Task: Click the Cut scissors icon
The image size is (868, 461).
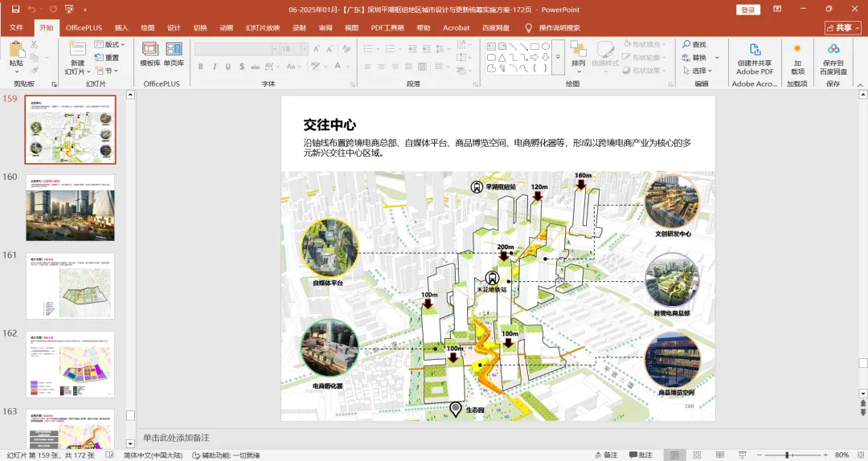Action: pos(35,44)
